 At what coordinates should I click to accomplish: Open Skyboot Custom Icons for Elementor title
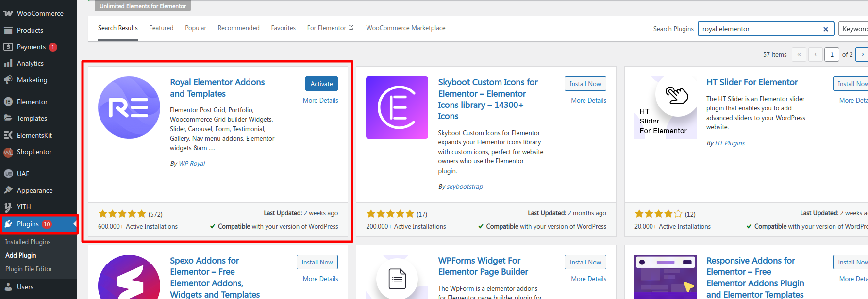pos(488,99)
